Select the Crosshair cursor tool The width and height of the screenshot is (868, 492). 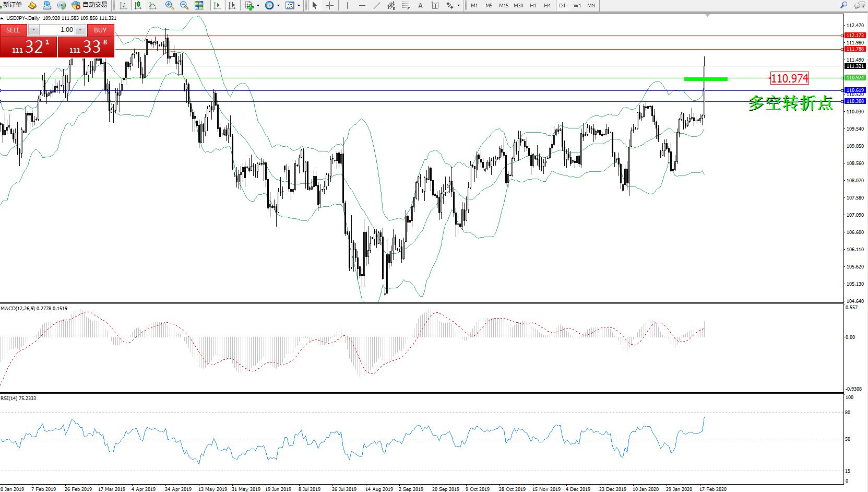pyautogui.click(x=330, y=5)
